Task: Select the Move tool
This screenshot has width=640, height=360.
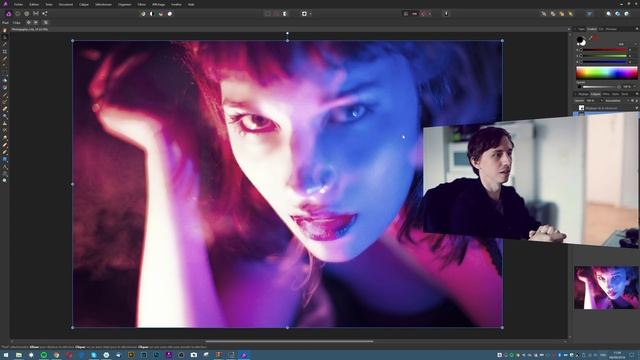Action: point(5,38)
